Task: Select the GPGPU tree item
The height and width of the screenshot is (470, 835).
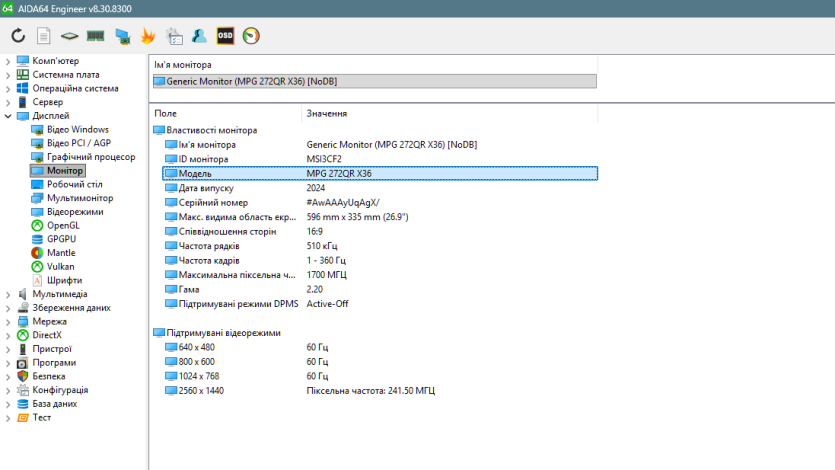Action: [x=61, y=240]
